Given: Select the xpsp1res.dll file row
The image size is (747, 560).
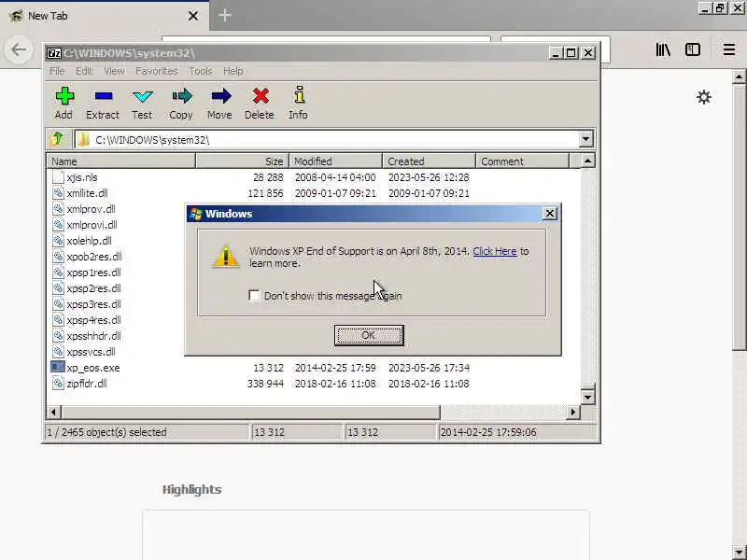Looking at the screenshot, I should (94, 273).
